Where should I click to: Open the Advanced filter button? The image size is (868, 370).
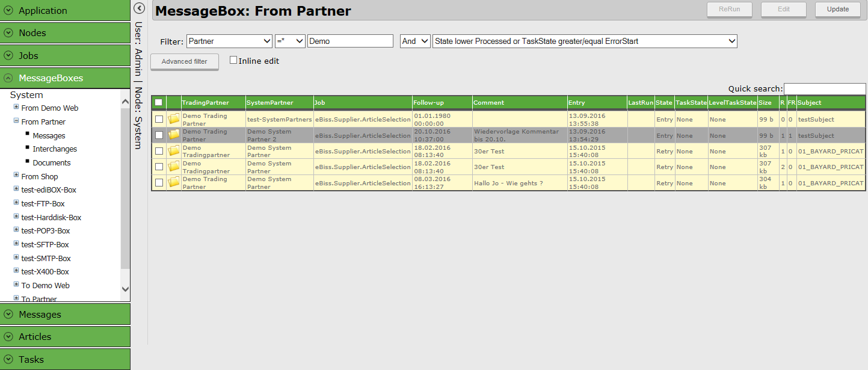[x=184, y=61]
